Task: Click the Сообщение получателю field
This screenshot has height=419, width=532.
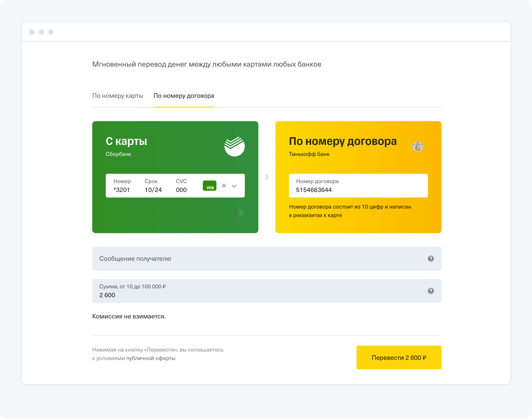Action: point(267,259)
